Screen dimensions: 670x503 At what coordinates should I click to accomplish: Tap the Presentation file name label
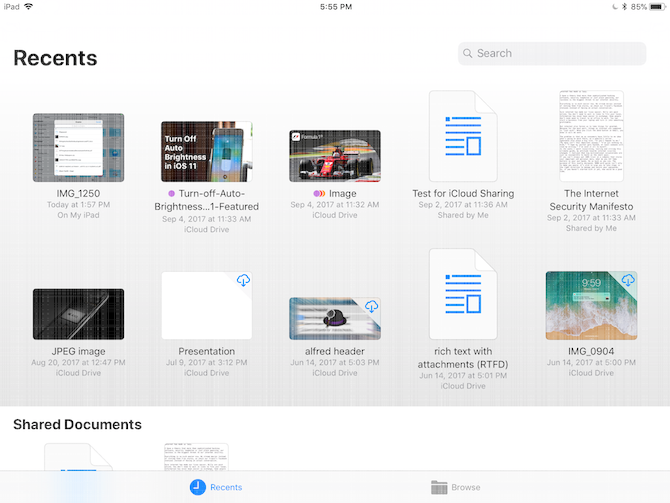coord(207,351)
